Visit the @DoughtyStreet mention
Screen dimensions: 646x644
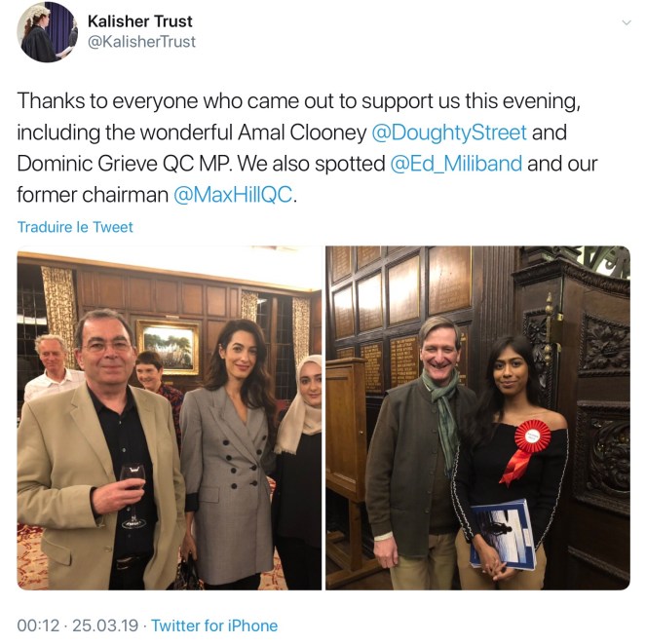point(448,133)
